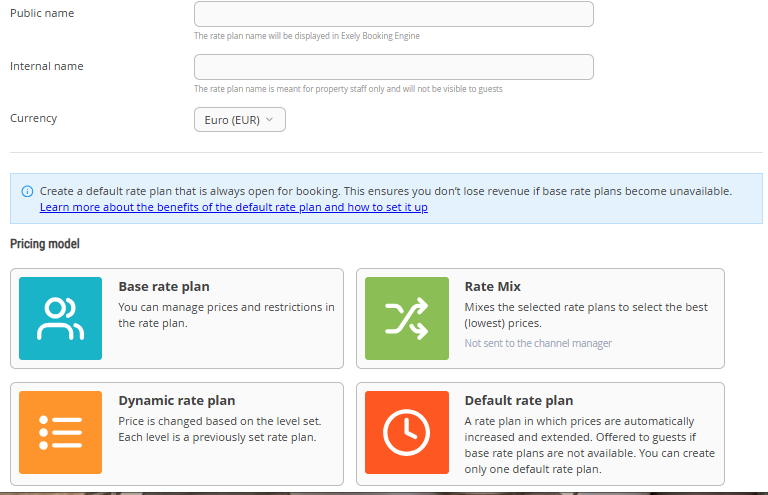This screenshot has height=495, width=768.
Task: Select the "Default rate plan" card title
Action: click(x=518, y=401)
